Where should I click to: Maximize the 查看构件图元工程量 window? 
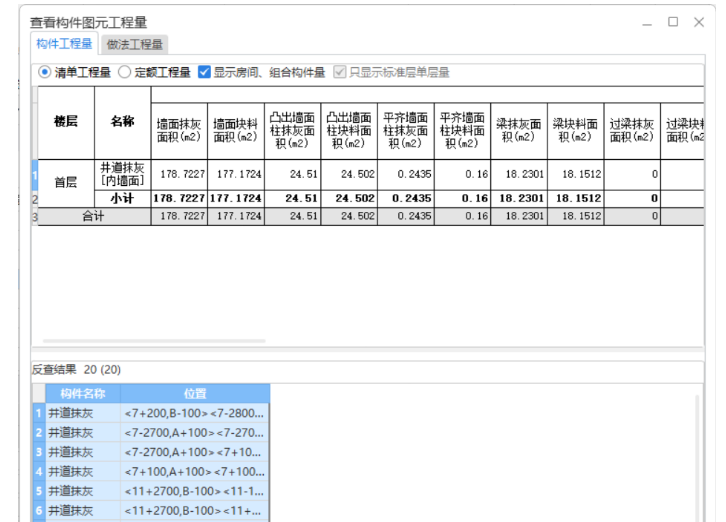tap(673, 22)
